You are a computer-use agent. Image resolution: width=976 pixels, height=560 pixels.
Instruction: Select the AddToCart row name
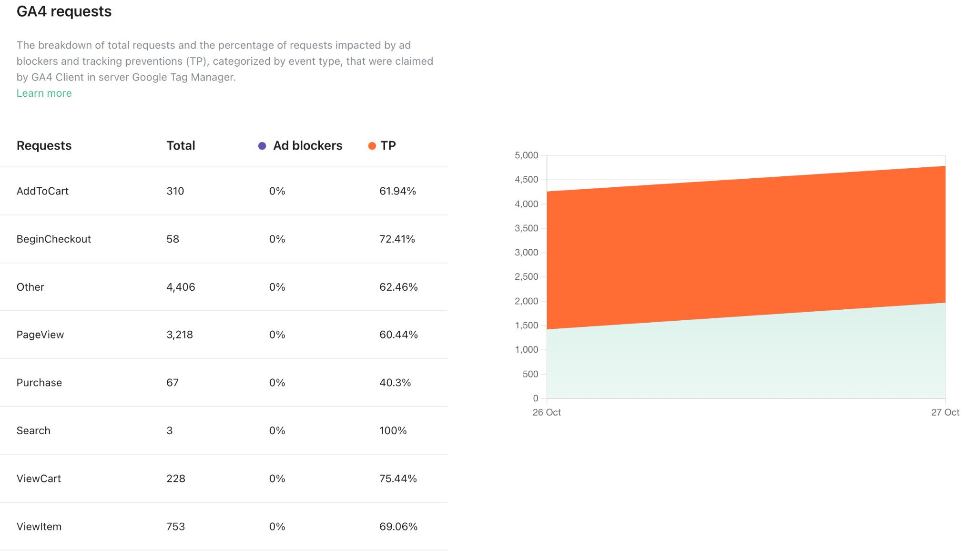coord(42,191)
